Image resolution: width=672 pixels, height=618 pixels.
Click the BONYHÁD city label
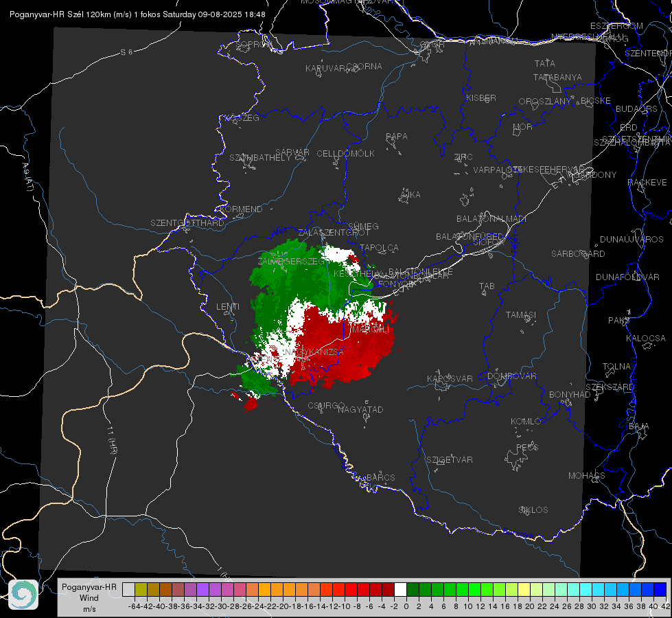pos(570,395)
